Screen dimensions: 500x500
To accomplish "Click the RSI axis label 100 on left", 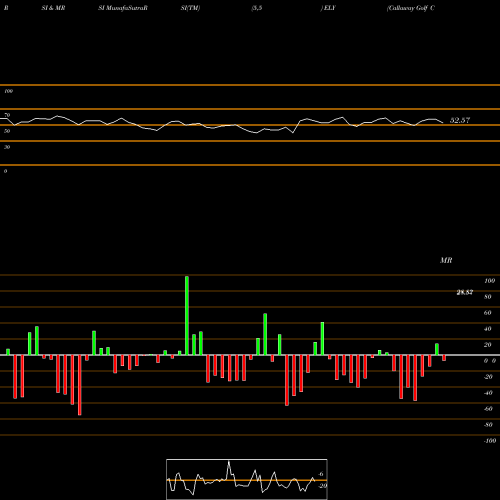I will [x=8, y=91].
